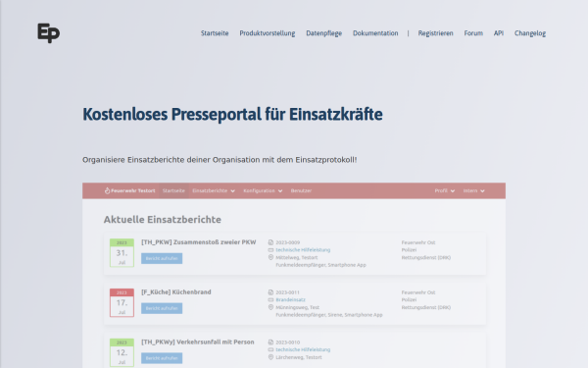The height and width of the screenshot is (368, 588).
Task: Open the Zusammenstoß zweier PKW report title
Action: (x=198, y=242)
